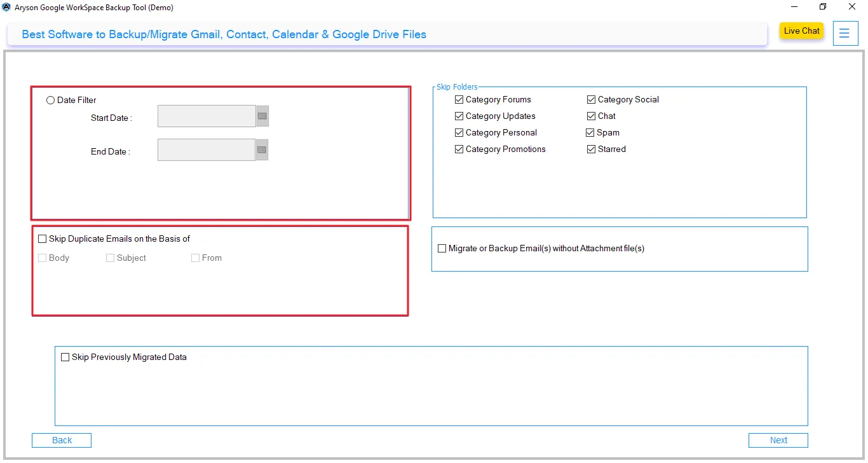Image resolution: width=868 pixels, height=463 pixels.
Task: Uncheck Category Personal in Skip Folders
Action: 459,132
